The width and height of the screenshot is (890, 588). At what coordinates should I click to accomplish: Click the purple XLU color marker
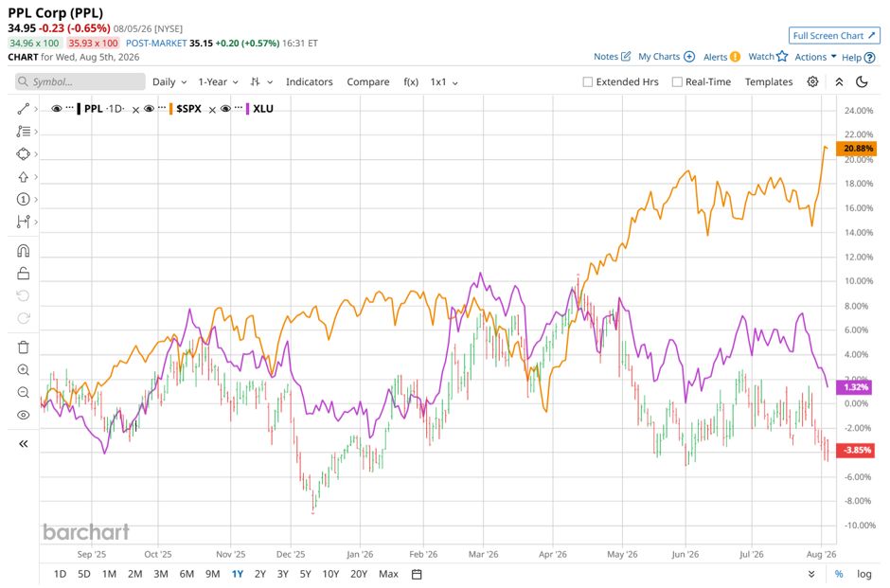[247, 108]
